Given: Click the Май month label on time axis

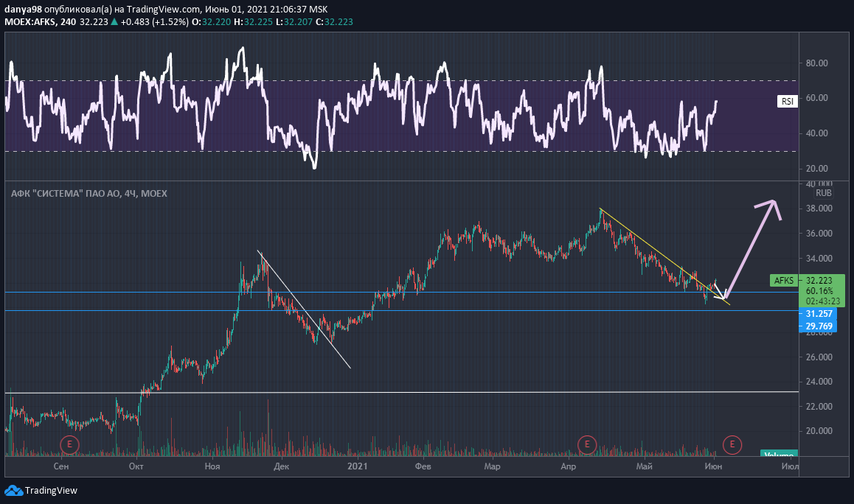Looking at the screenshot, I should click(645, 466).
